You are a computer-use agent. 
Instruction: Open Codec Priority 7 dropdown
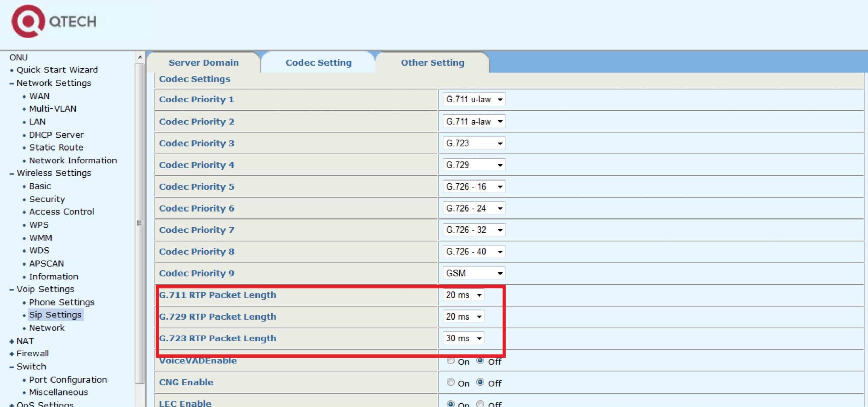point(474,230)
